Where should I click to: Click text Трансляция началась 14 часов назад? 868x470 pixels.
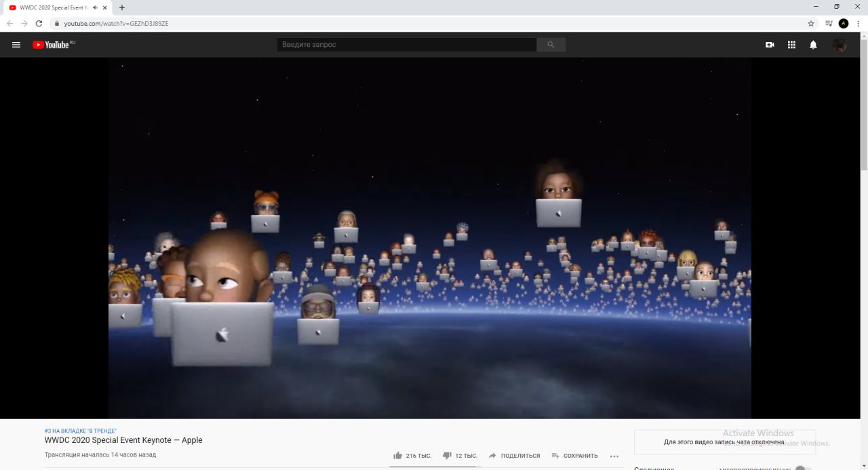[100, 455]
